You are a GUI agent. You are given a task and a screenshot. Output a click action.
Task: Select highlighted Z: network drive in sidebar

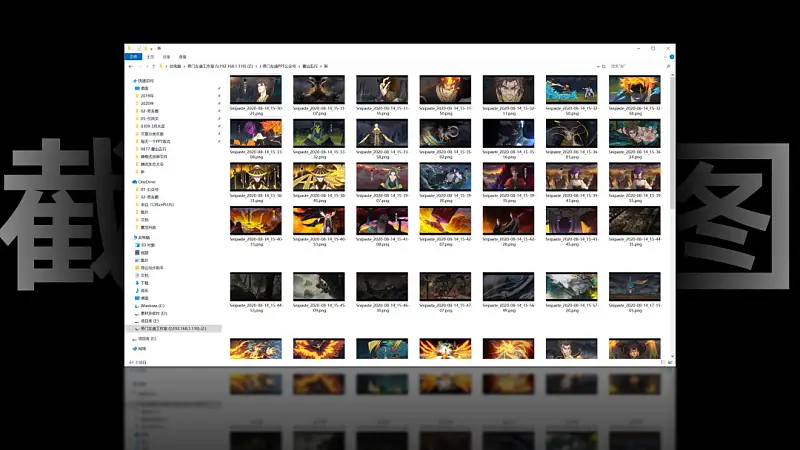click(x=173, y=329)
